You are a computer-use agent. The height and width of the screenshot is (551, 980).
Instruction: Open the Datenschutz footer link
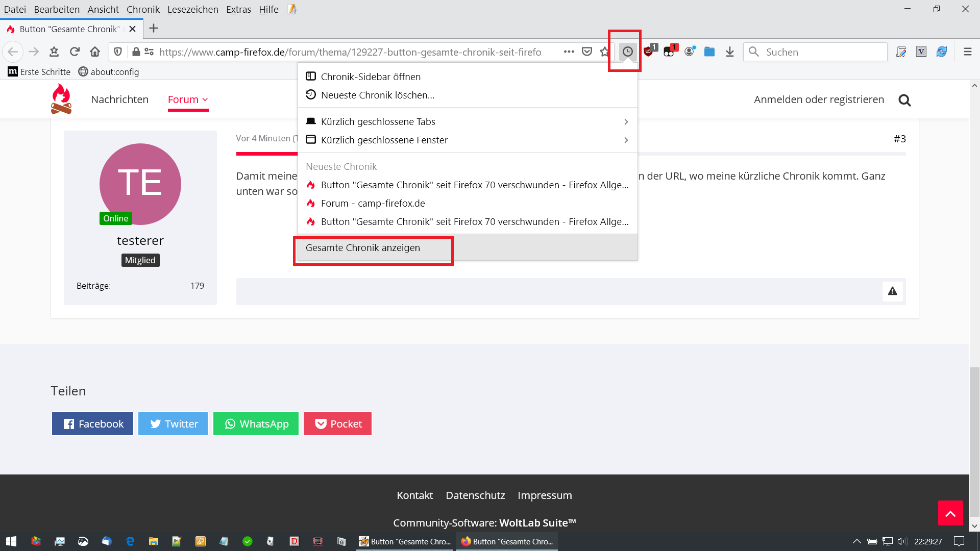(x=475, y=495)
